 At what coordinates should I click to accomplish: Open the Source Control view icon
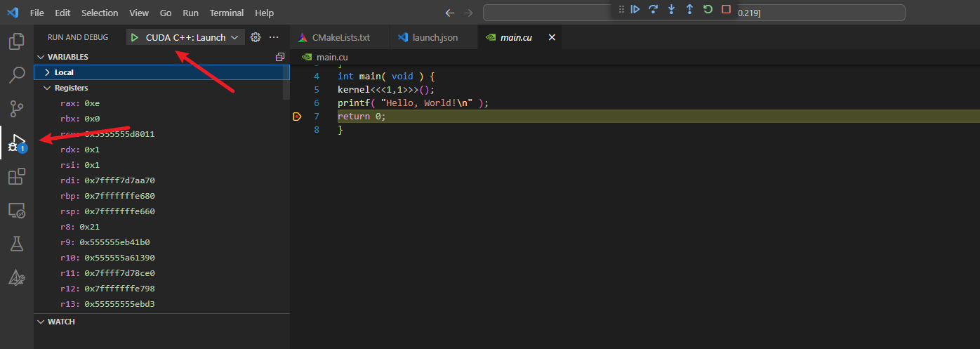[x=16, y=109]
